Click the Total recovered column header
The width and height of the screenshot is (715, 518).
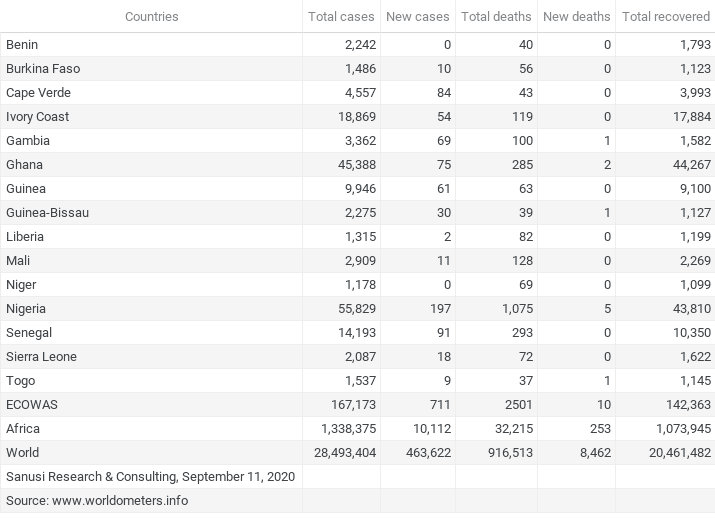665,17
